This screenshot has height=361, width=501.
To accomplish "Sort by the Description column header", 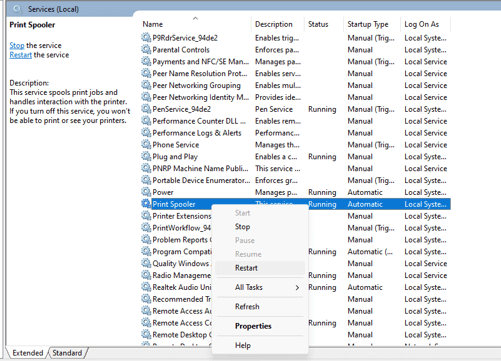I will (278, 24).
